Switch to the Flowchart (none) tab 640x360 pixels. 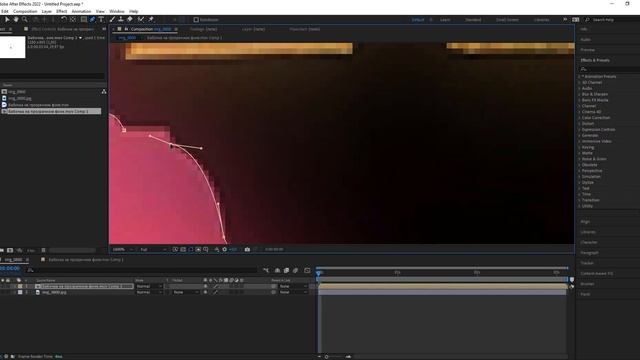click(304, 29)
